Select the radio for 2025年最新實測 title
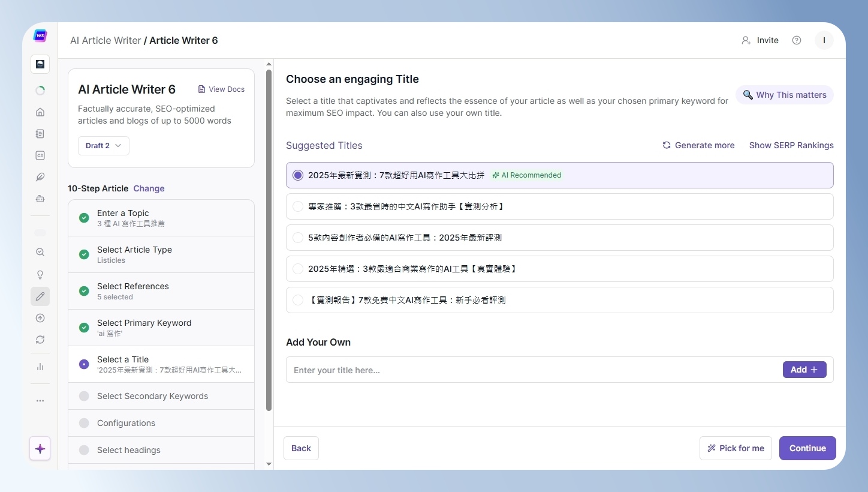This screenshot has height=492, width=868. pyautogui.click(x=298, y=175)
